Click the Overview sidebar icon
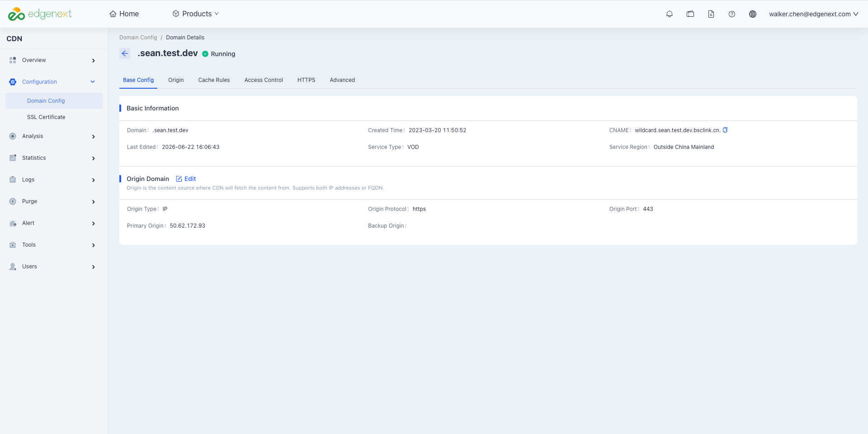868x434 pixels. pos(13,60)
